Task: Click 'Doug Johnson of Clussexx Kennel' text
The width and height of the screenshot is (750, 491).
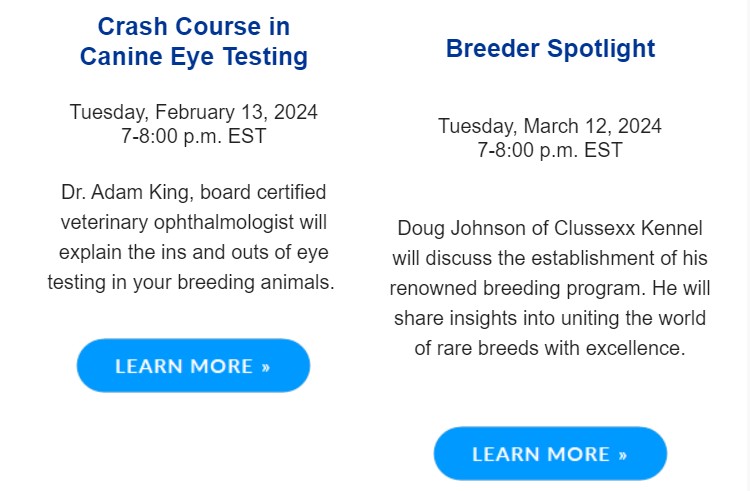Action: (x=550, y=227)
